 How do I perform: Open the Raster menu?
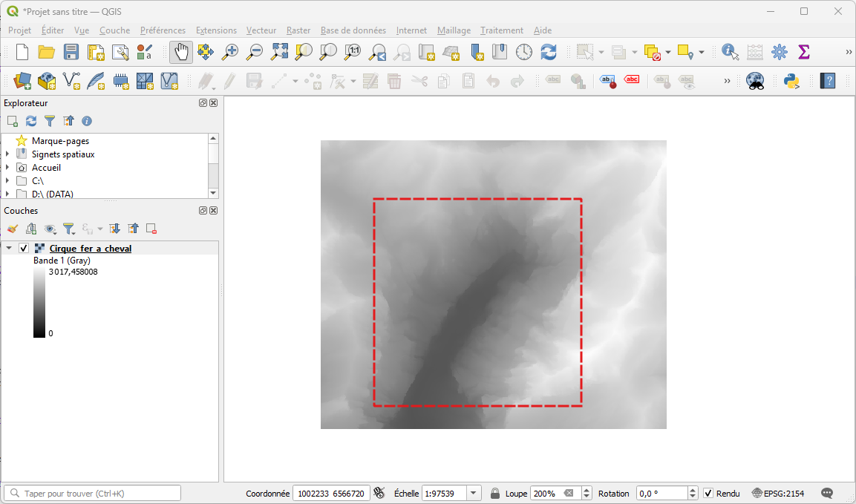[298, 30]
